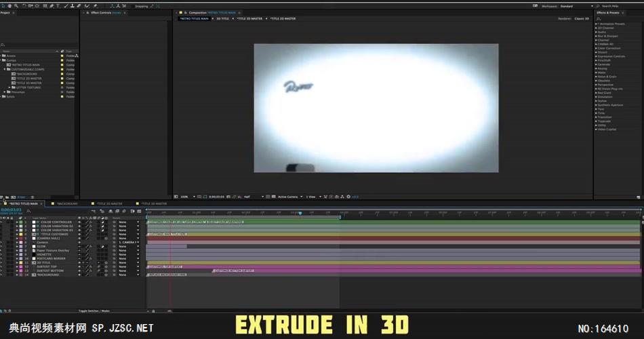Select the Rotation tool
This screenshot has width=644, height=339.
pos(22,5)
